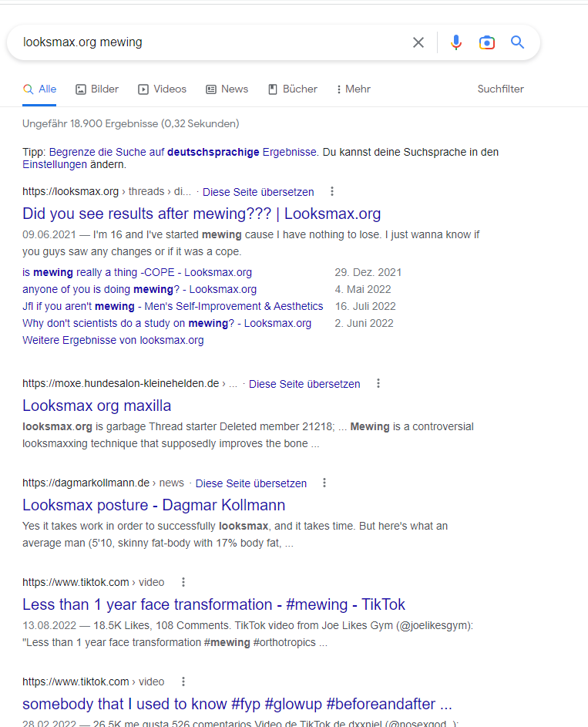This screenshot has width=588, height=727.
Task: Translate the looksmax.org result page
Action: pos(258,192)
